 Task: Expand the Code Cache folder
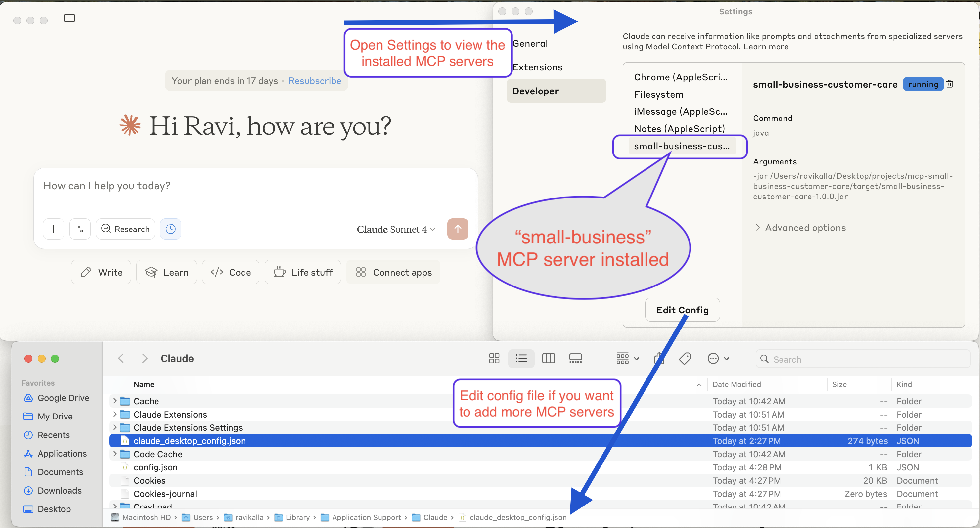pos(115,454)
